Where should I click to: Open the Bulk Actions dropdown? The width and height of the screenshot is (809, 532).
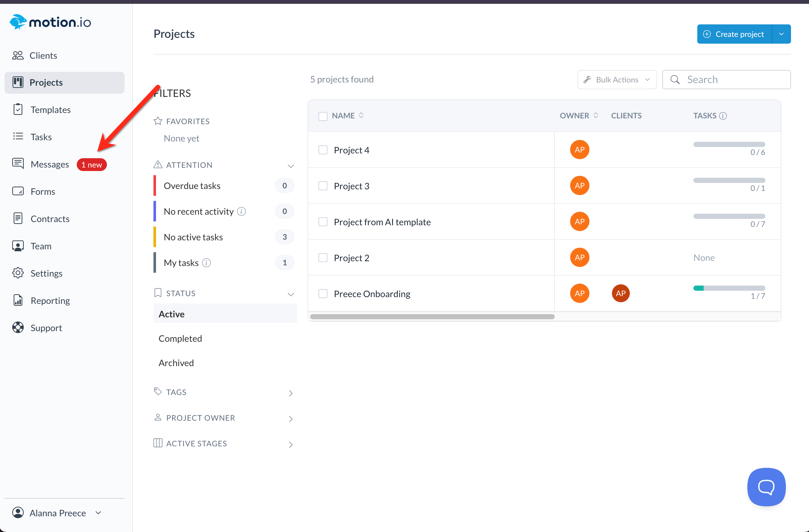(617, 80)
